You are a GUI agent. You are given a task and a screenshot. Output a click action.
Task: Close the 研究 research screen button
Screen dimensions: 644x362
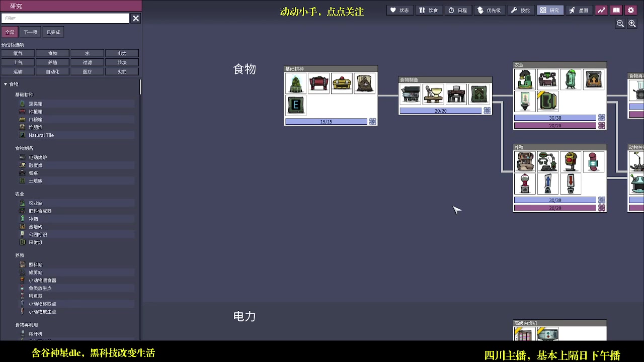click(550, 10)
